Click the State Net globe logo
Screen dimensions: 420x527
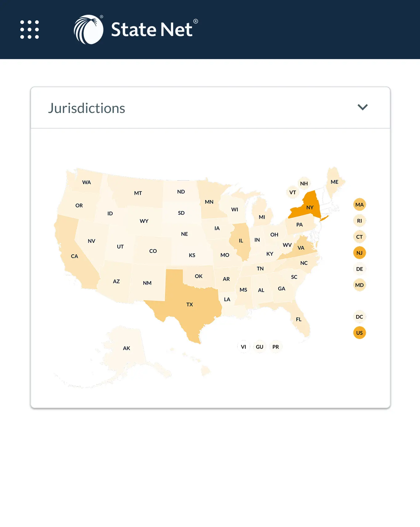pos(89,30)
